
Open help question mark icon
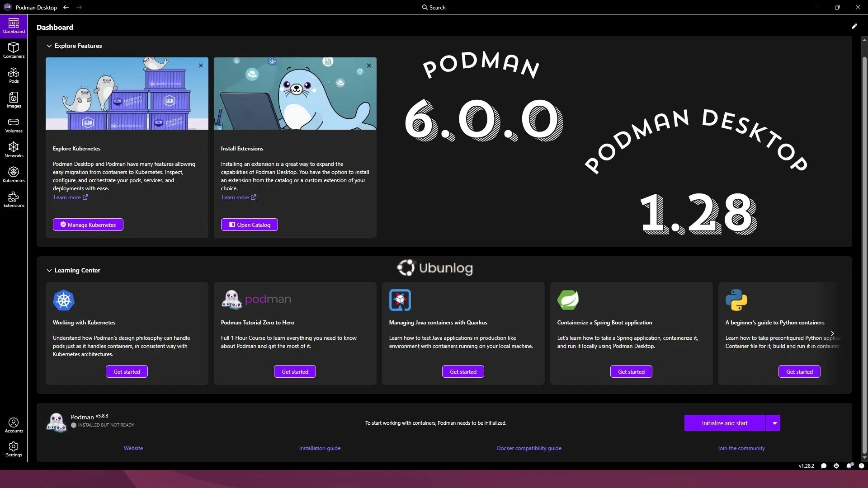861,466
